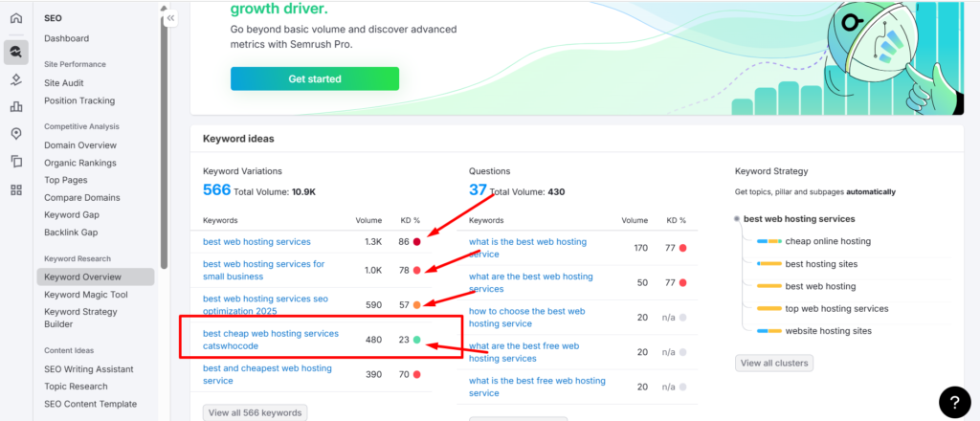Click View all clusters button
The height and width of the screenshot is (421, 980).
point(773,363)
